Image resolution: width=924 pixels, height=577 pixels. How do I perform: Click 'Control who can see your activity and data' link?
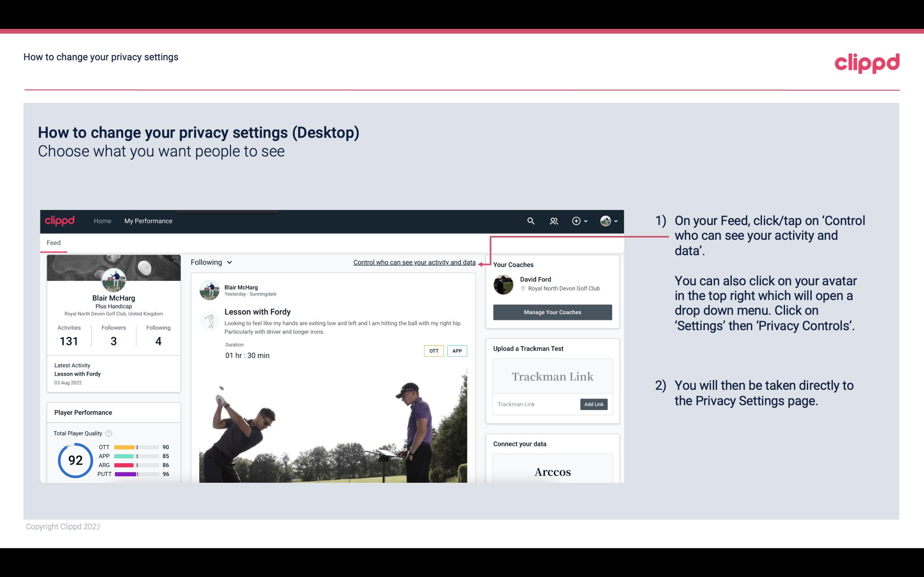414,262
